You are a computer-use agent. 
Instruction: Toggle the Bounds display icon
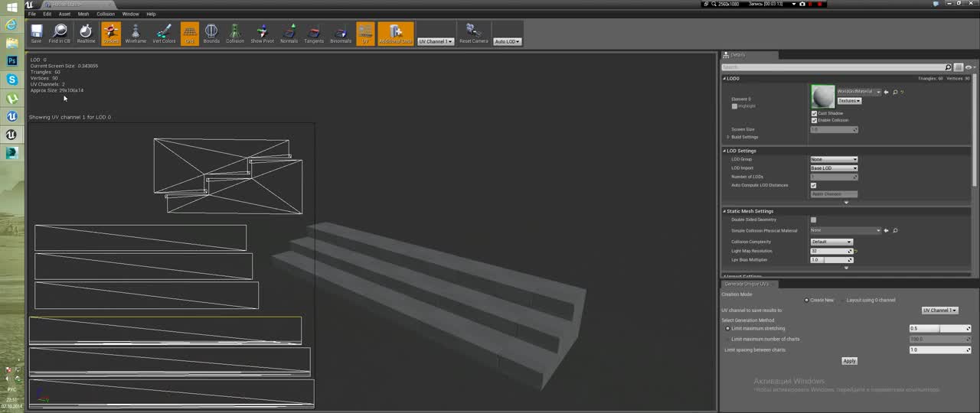[x=211, y=33]
